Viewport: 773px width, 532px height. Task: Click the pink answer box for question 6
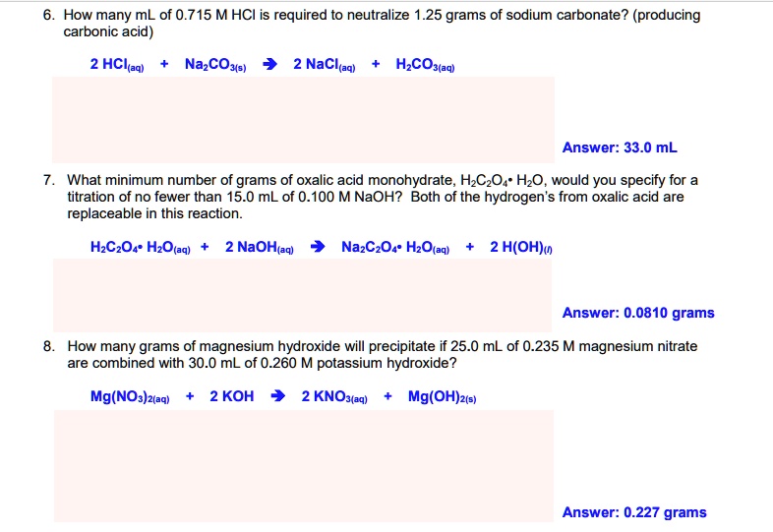point(304,119)
